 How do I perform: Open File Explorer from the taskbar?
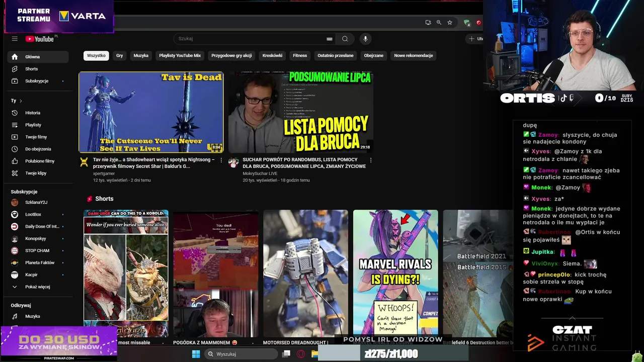[x=314, y=354]
